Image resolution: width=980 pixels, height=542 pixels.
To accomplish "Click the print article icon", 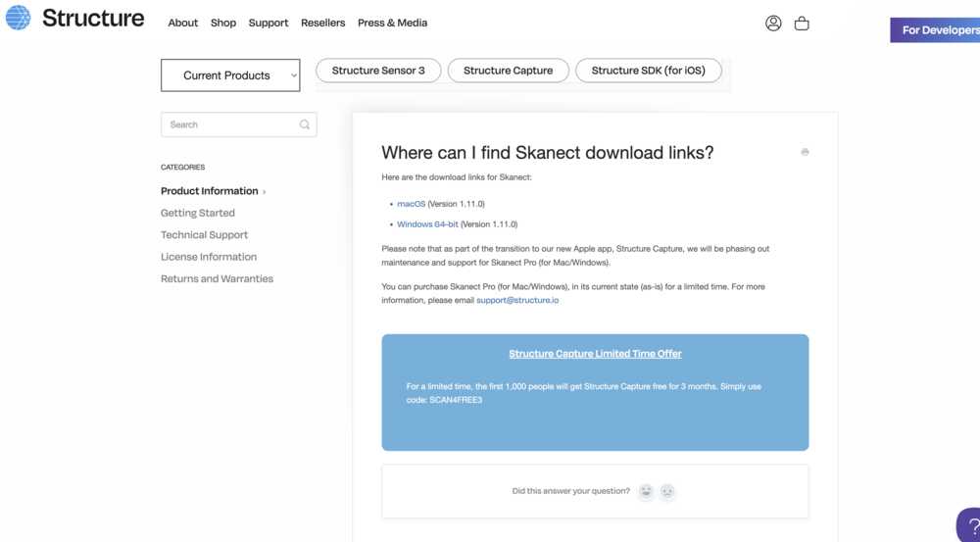I will [805, 152].
